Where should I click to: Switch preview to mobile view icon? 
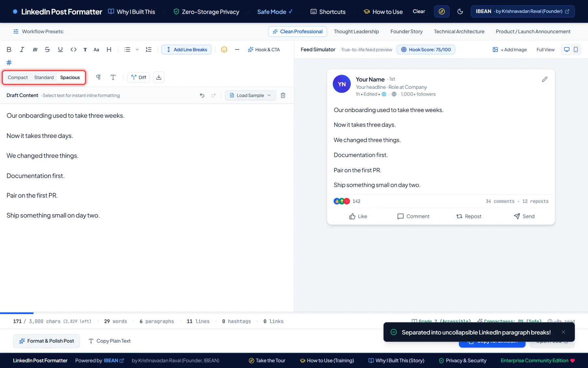(576, 50)
